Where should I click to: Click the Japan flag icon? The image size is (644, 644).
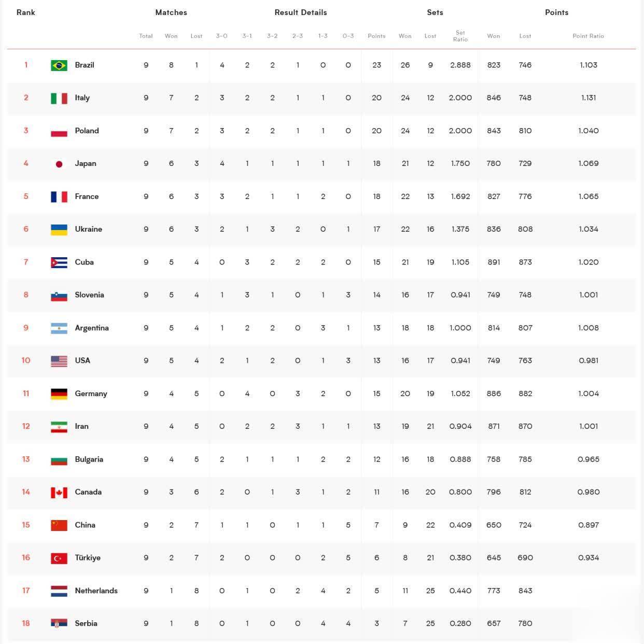tap(59, 164)
